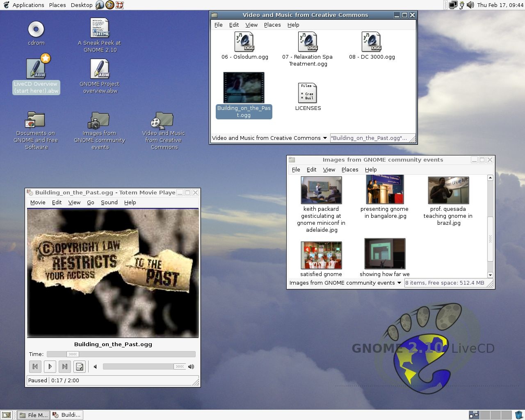The image size is (525, 420).
Task: Click 8 items, Free space: 512.4 MB status
Action: (x=445, y=283)
